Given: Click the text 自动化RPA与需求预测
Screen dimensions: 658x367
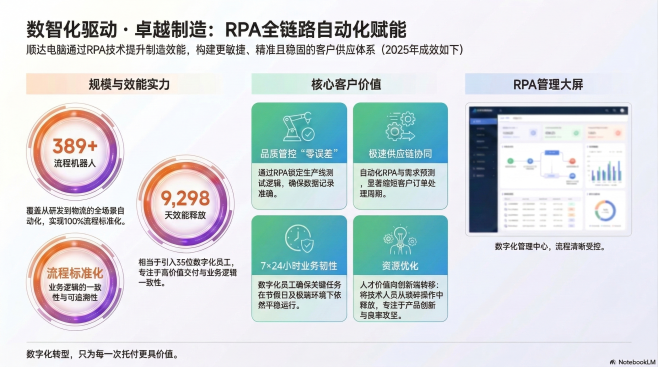Looking at the screenshot, I should pos(397,183).
